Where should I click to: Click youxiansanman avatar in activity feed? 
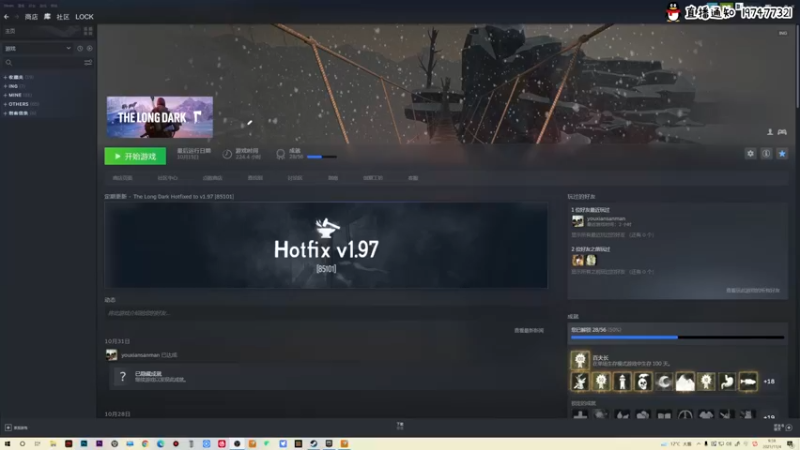click(x=111, y=355)
